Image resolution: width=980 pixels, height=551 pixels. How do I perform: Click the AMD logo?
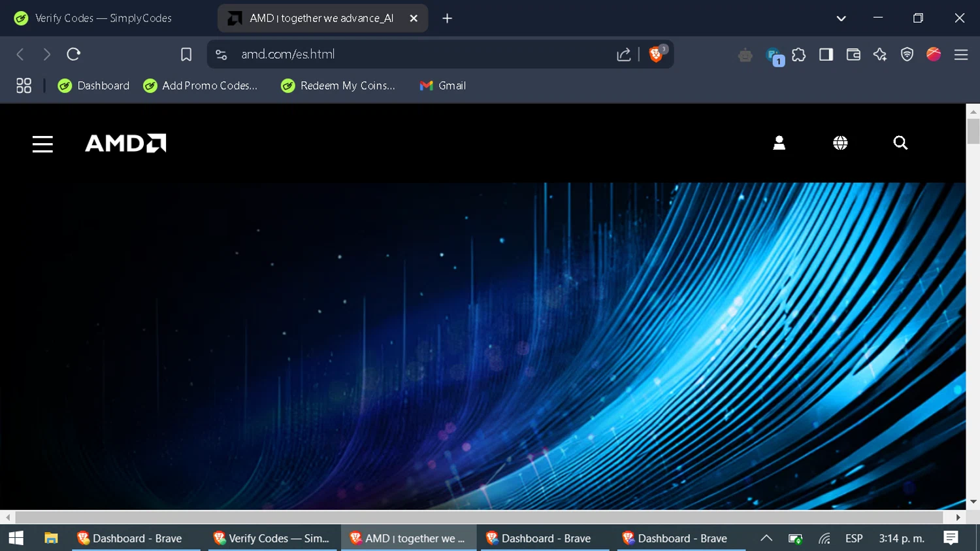pyautogui.click(x=125, y=143)
